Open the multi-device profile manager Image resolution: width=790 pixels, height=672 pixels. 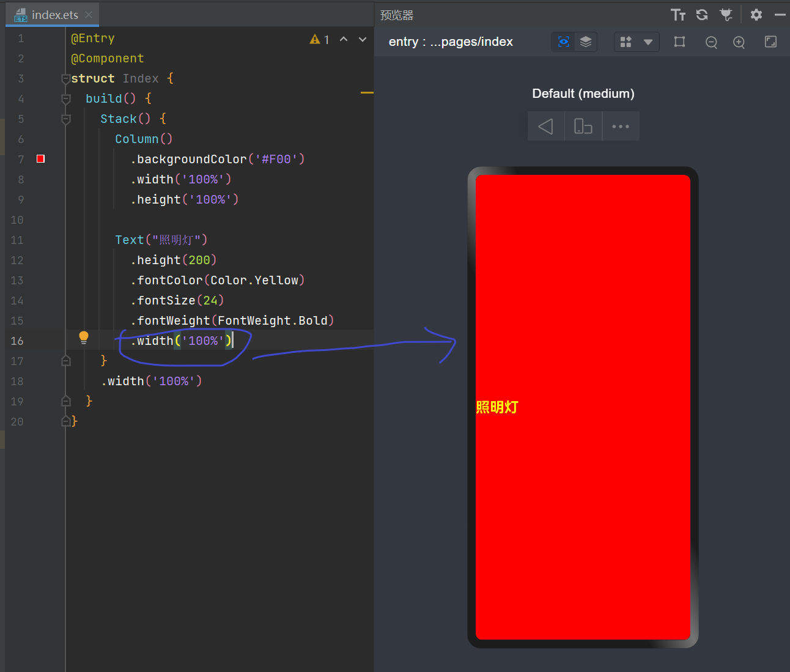click(x=626, y=42)
